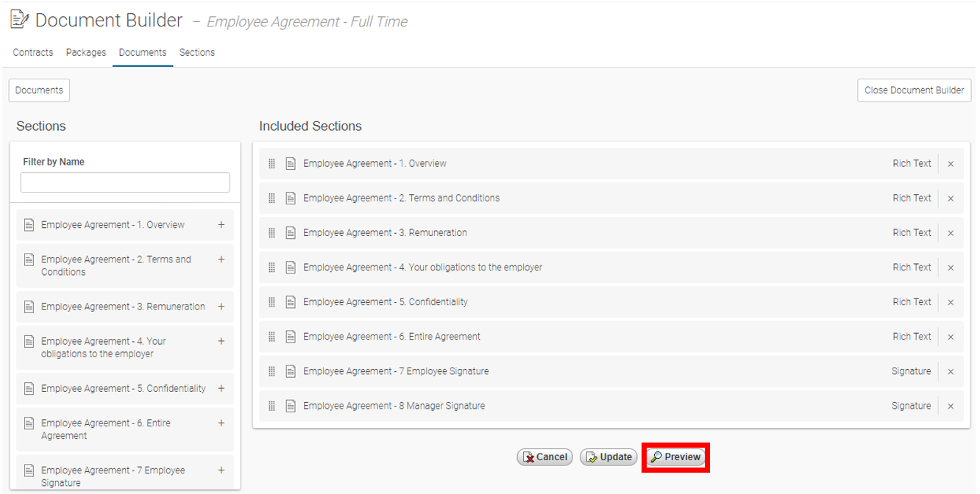Viewport: 980px width, 494px height.
Task: Grab drag handle of included Overview section
Action: (271, 164)
